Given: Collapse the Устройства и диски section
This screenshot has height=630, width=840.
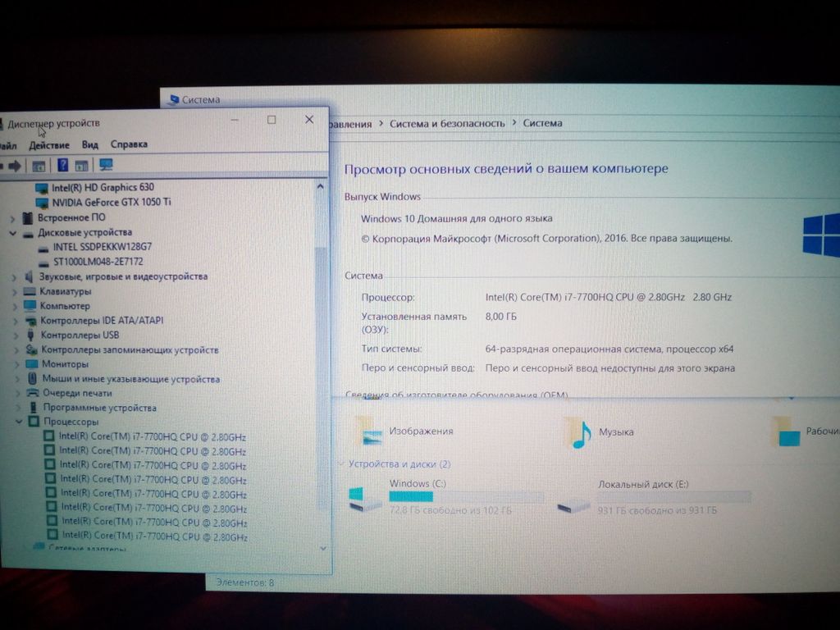Looking at the screenshot, I should [x=341, y=464].
